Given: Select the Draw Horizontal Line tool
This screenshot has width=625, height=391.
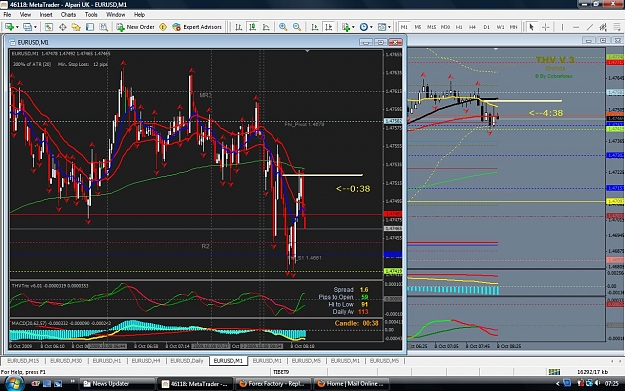Looking at the screenshot, I should tap(576, 27).
